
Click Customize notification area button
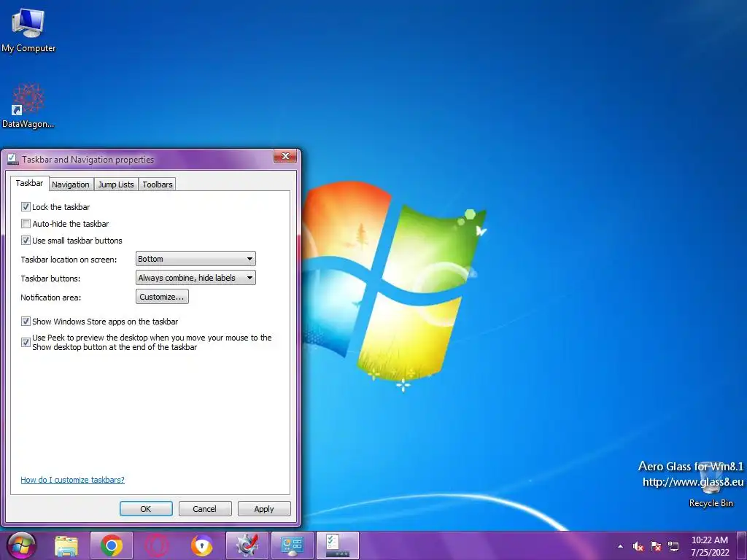(x=162, y=297)
